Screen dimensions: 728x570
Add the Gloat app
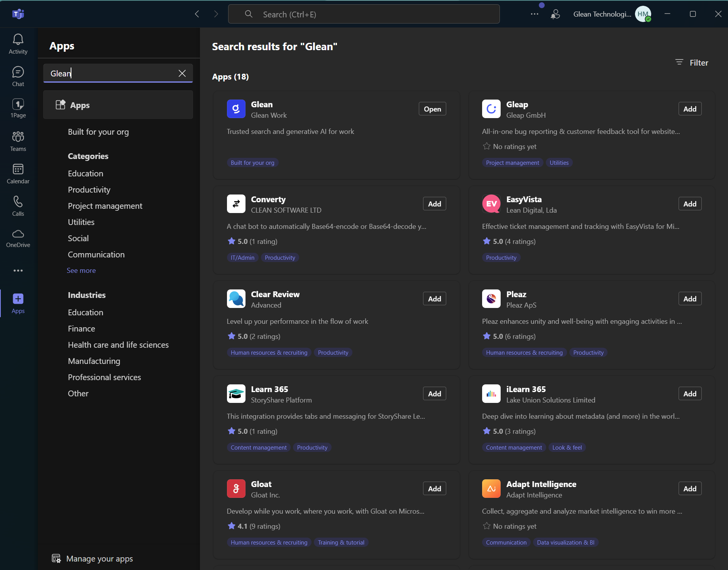(x=435, y=489)
